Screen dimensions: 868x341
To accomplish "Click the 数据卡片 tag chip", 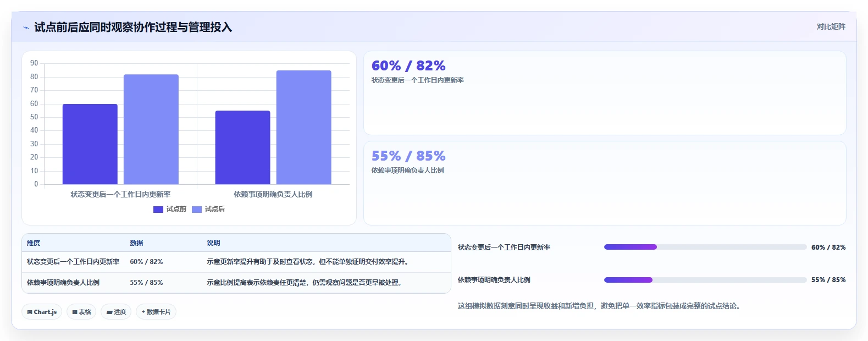I will (156, 312).
